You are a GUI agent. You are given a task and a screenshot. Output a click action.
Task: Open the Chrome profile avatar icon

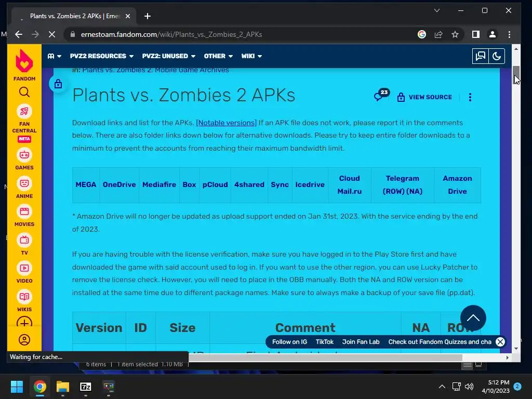(493, 34)
